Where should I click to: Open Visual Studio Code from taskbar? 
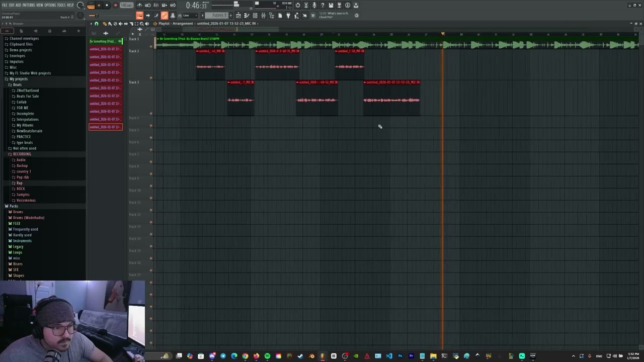389,356
